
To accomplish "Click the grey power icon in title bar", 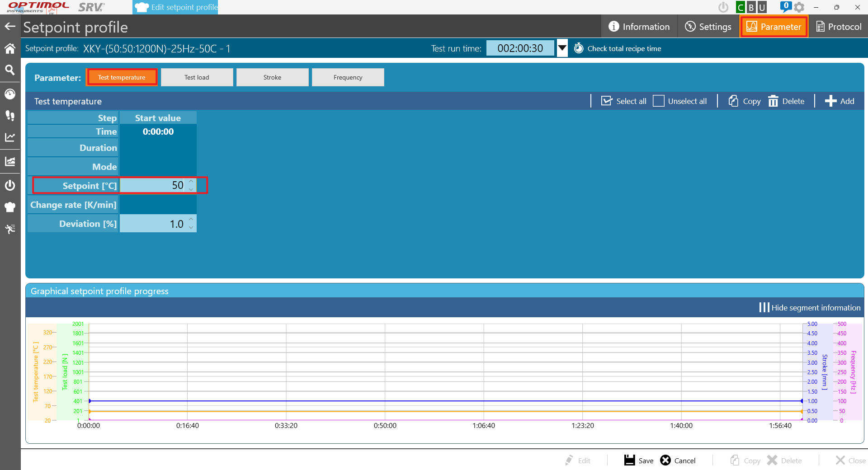I will point(723,7).
